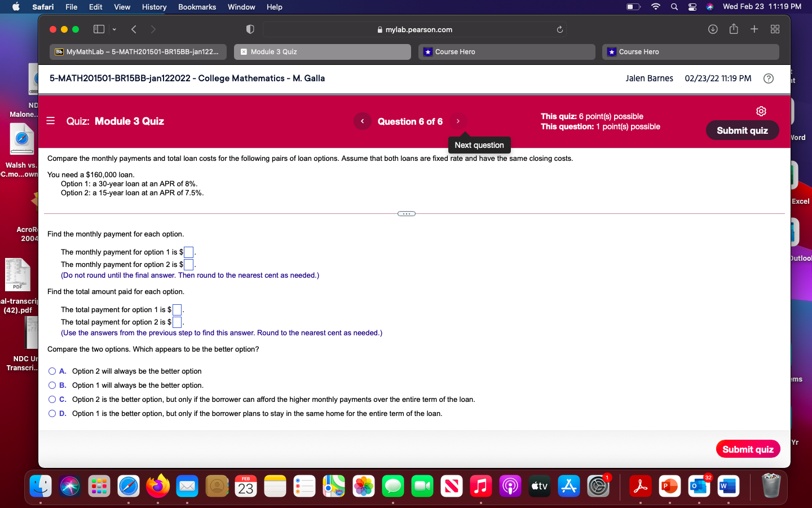812x508 pixels.
Task: Select answer choice A
Action: (52, 371)
